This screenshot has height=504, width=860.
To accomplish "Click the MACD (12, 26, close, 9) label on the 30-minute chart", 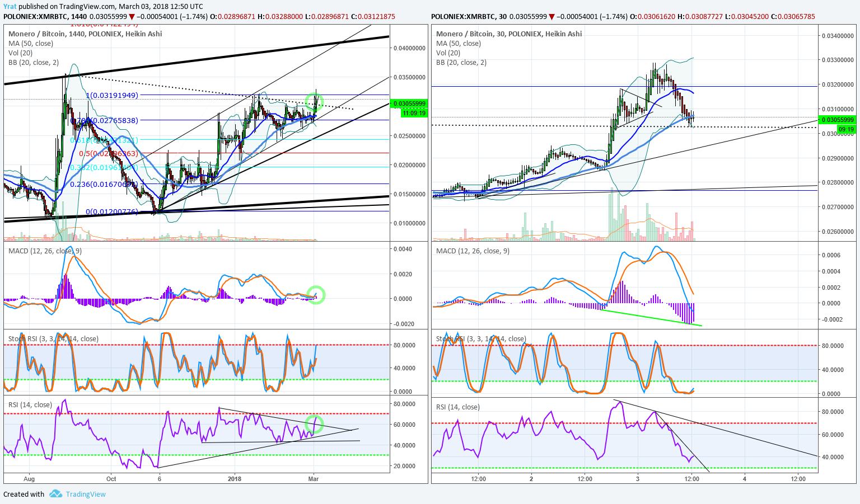I will tap(473, 251).
